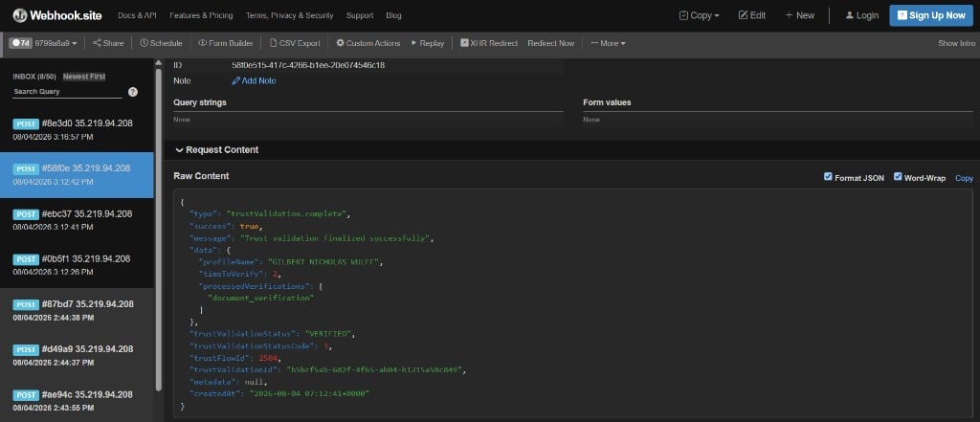
Task: Copy the raw content
Action: pos(964,178)
